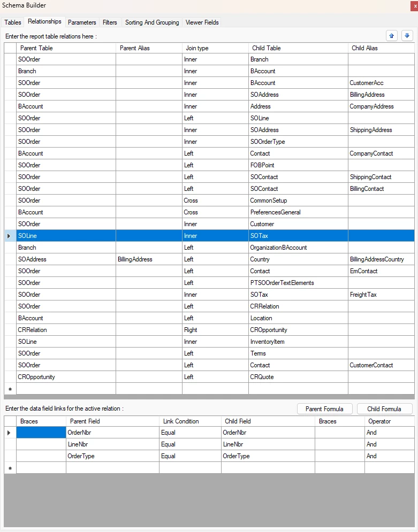Click the SOTax child cell in selected row
Viewport: 418px width, 532px height.
298,236
